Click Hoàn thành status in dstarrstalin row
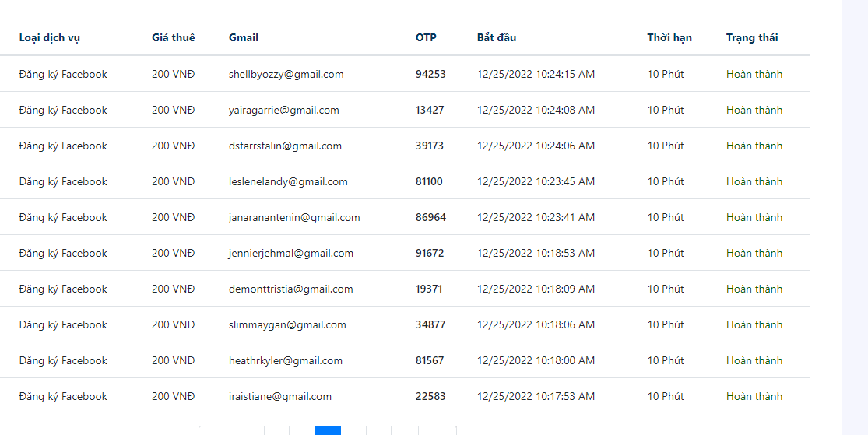Image resolution: width=868 pixels, height=435 pixels. click(754, 146)
